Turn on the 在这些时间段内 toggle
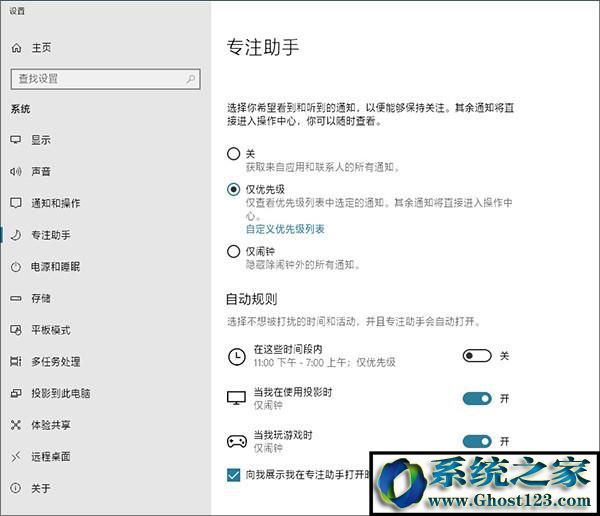This screenshot has height=516, width=600. click(x=477, y=356)
